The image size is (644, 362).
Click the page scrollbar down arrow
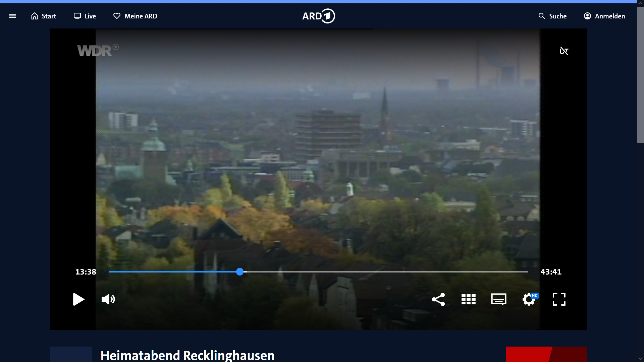click(x=640, y=359)
